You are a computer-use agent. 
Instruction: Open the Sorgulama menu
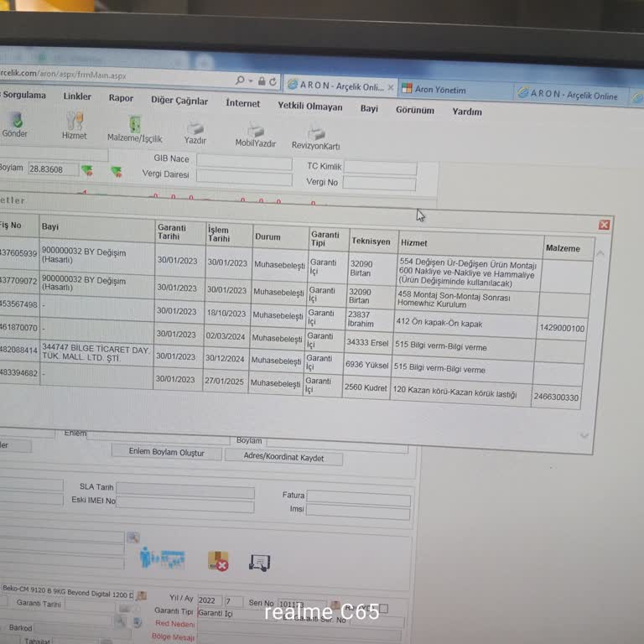(x=24, y=95)
